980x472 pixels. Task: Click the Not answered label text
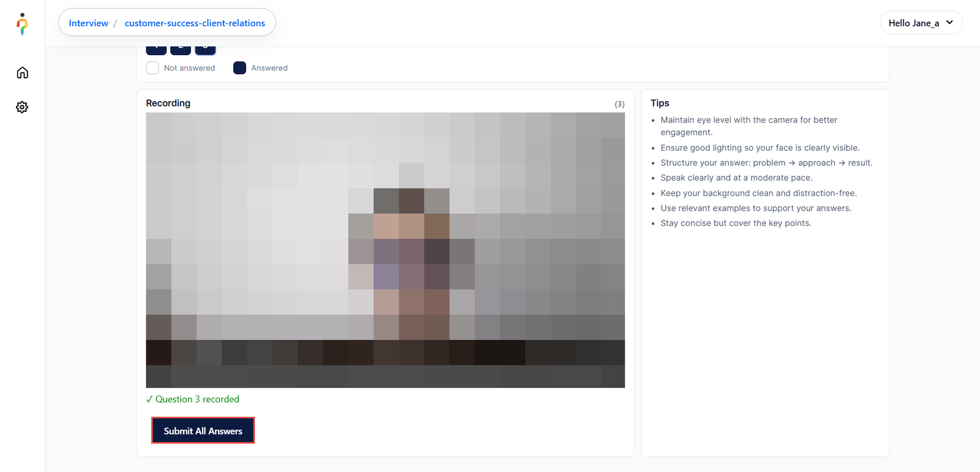189,68
